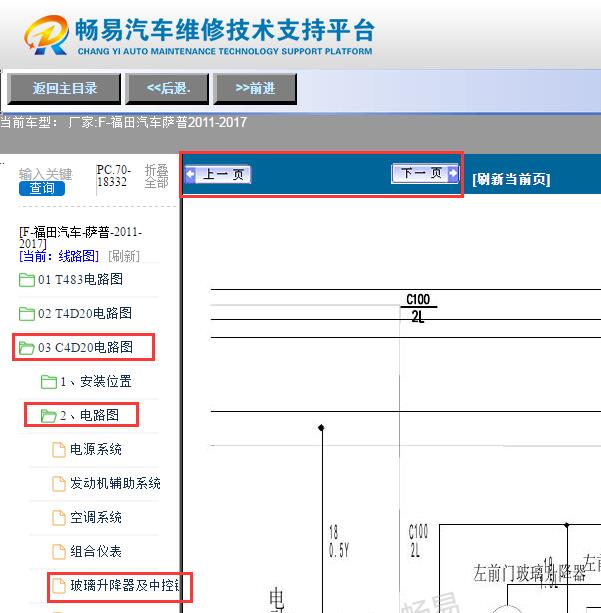Collapse the 03 C4D20电路图 folder
Viewport: 601px width, 613px height.
pos(85,347)
